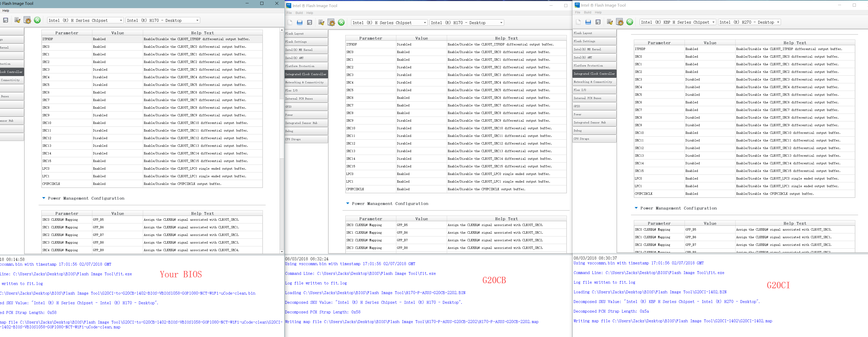Select CPU Straps tab in middle window
Viewport: 868px width, 337px height.
click(306, 139)
